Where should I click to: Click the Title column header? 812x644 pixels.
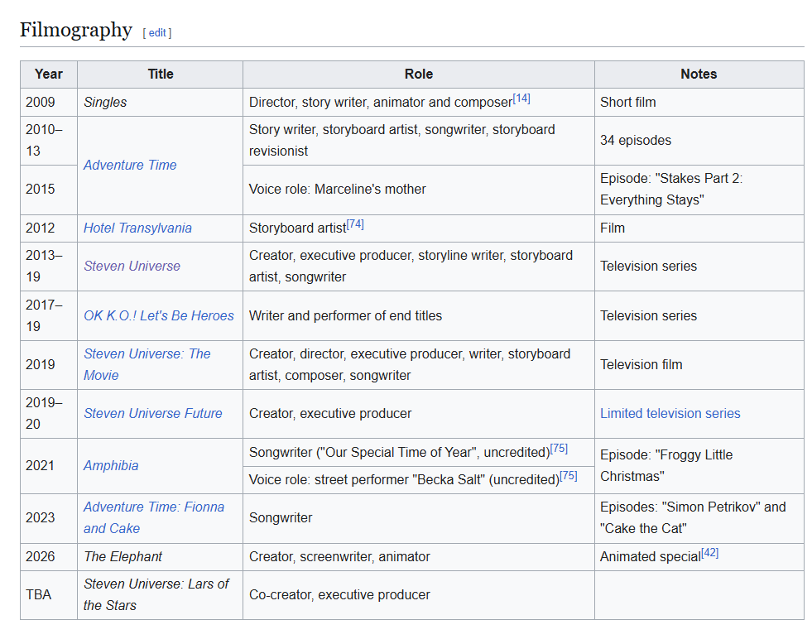coord(161,74)
